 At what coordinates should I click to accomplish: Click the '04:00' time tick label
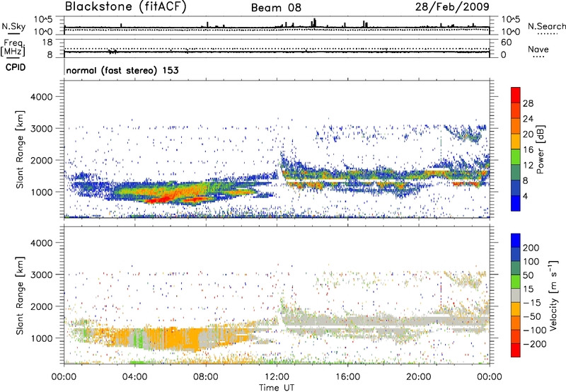coord(134,377)
